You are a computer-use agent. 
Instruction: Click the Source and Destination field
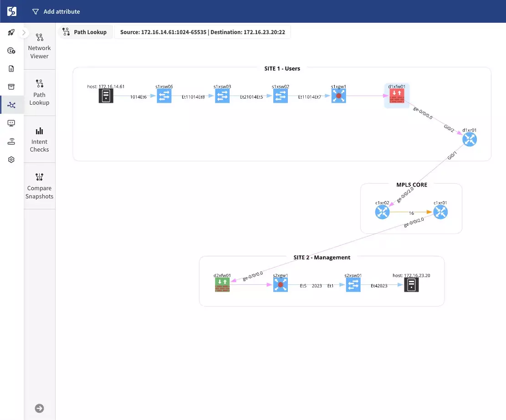pyautogui.click(x=202, y=32)
